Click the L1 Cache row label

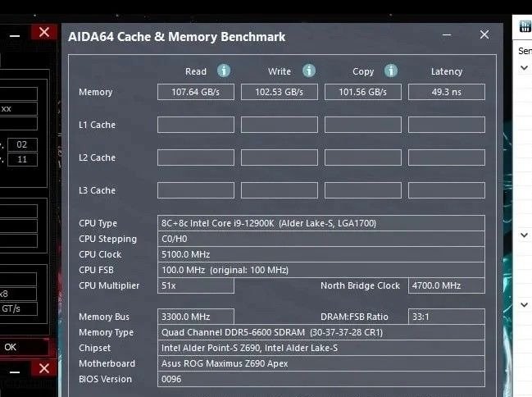tap(97, 125)
